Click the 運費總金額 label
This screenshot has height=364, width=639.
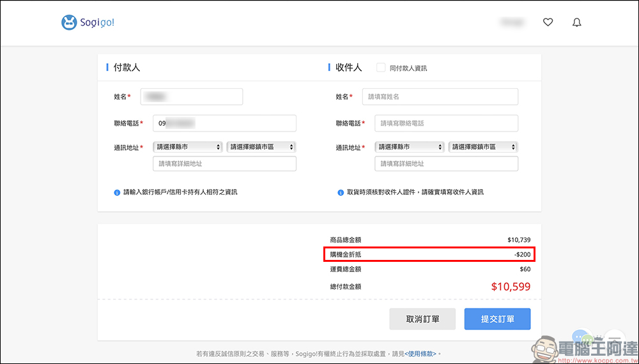coord(346,269)
